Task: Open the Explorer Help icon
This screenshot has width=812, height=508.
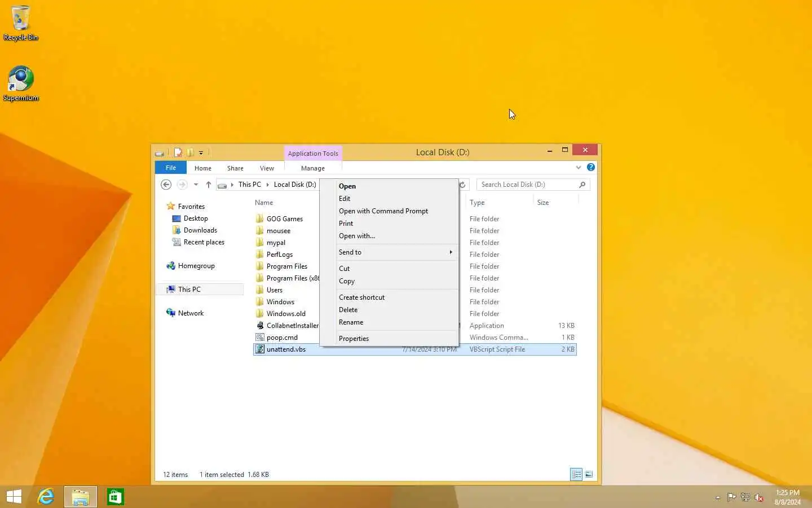Action: click(x=590, y=168)
